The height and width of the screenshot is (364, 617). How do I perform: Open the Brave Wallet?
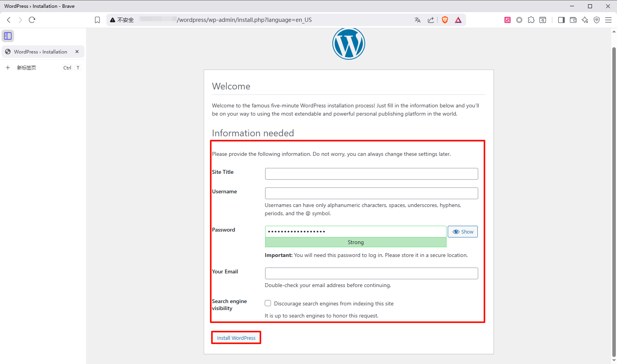[x=573, y=20]
